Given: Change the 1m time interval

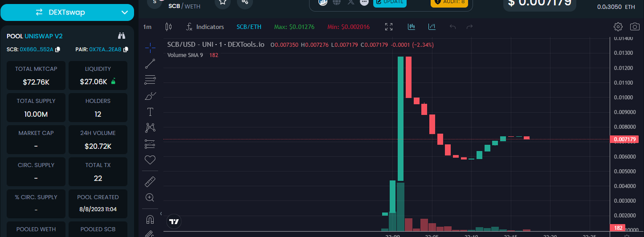Looking at the screenshot, I should pyautogui.click(x=148, y=26).
